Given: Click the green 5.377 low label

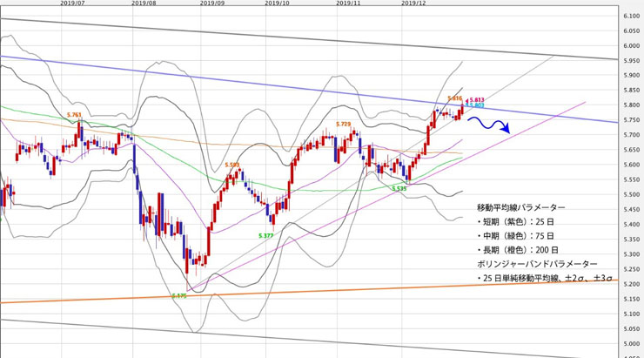Looking at the screenshot, I should coord(265,236).
